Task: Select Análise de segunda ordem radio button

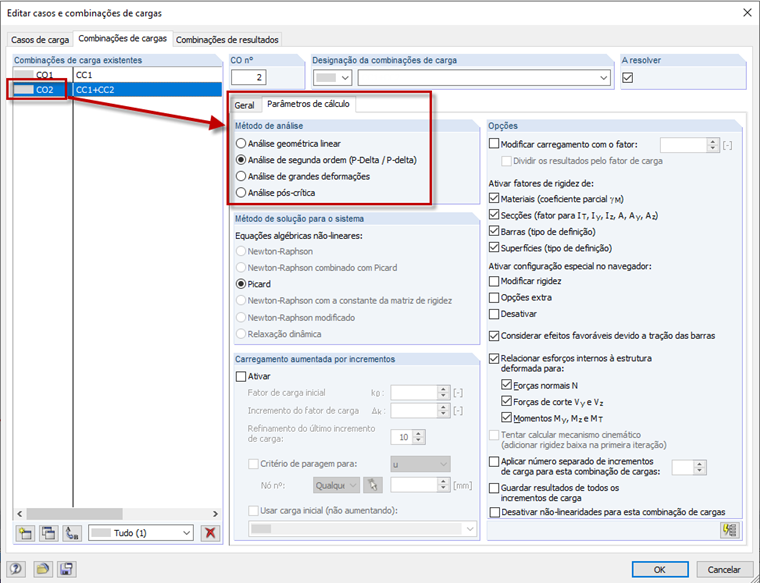Action: click(240, 159)
